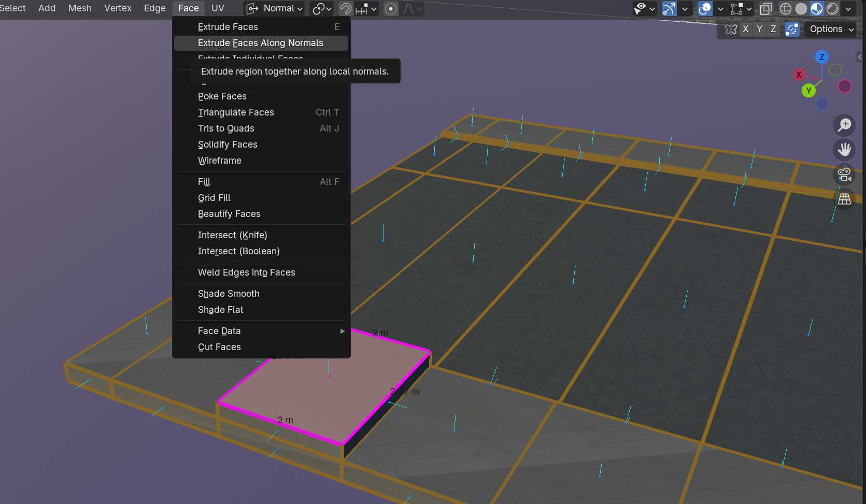Image resolution: width=866 pixels, height=504 pixels.
Task: Open the Options dropdown
Action: pyautogui.click(x=831, y=29)
